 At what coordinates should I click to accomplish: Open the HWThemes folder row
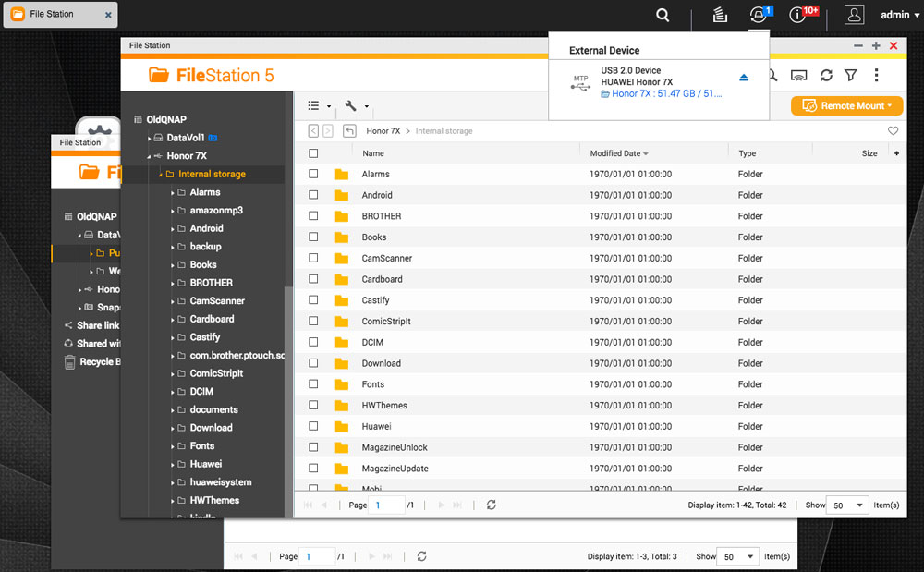[x=600, y=406]
